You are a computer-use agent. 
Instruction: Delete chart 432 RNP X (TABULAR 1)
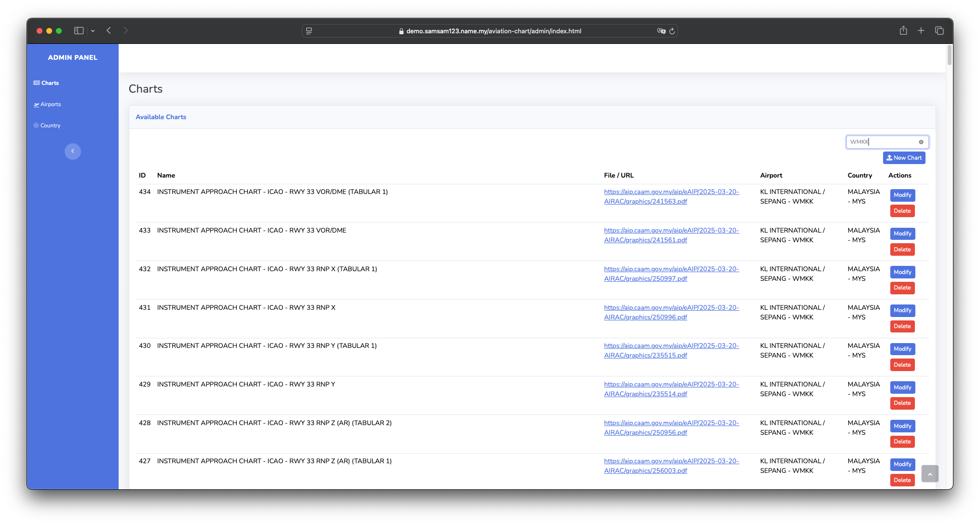[x=902, y=288]
